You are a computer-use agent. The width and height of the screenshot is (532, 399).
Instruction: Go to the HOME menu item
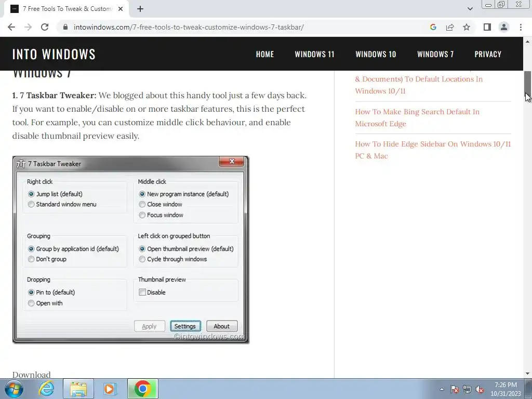tap(264, 54)
